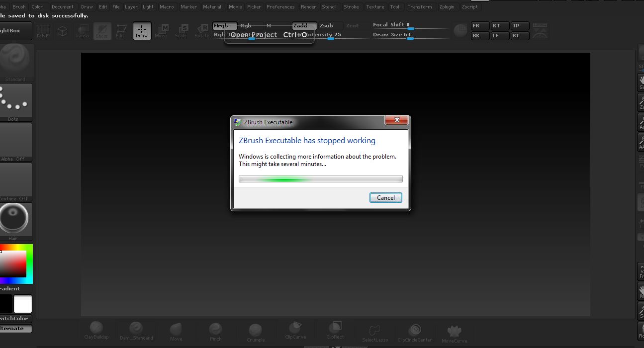Select the Pinch brush
The height and width of the screenshot is (348, 644).
click(x=215, y=331)
